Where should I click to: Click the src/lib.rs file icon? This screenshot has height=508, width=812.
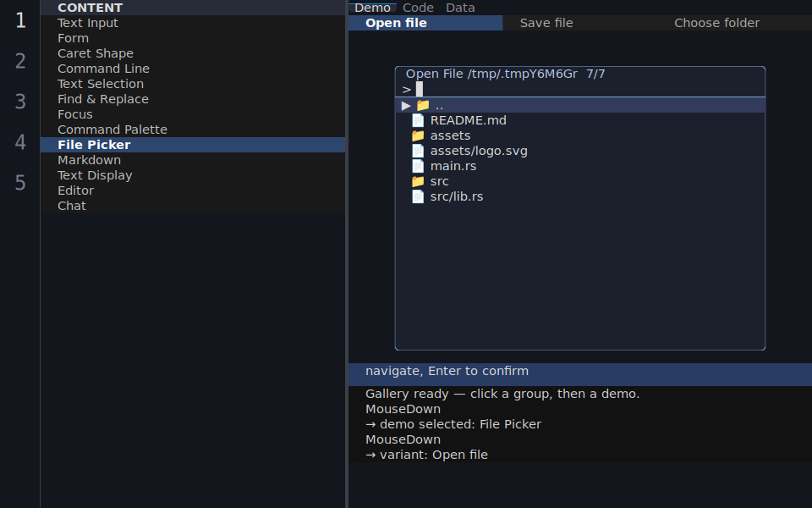[418, 196]
